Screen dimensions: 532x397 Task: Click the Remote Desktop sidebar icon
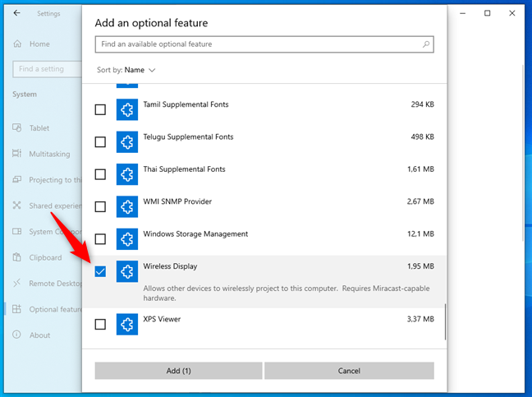pyautogui.click(x=16, y=283)
